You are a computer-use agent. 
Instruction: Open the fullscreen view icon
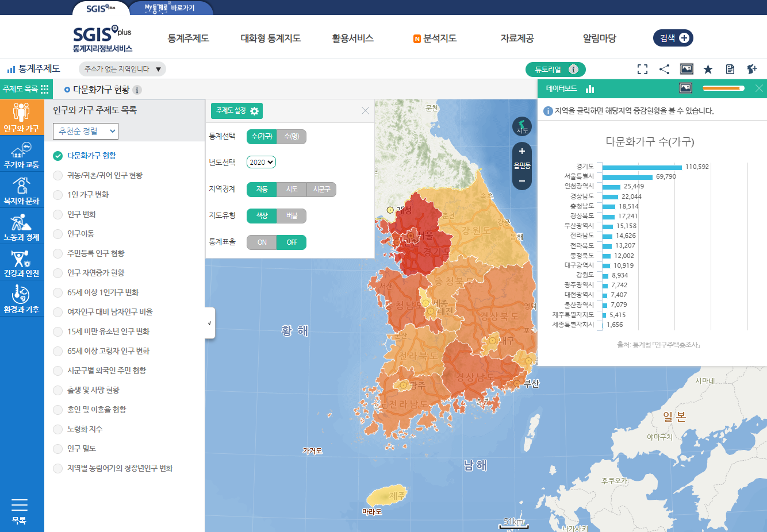pyautogui.click(x=642, y=69)
